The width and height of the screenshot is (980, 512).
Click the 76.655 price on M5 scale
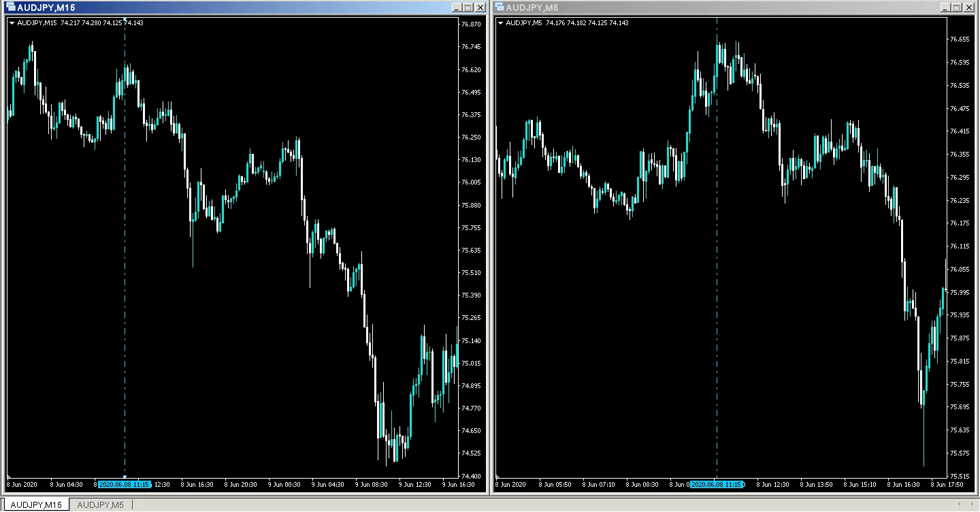[960, 39]
